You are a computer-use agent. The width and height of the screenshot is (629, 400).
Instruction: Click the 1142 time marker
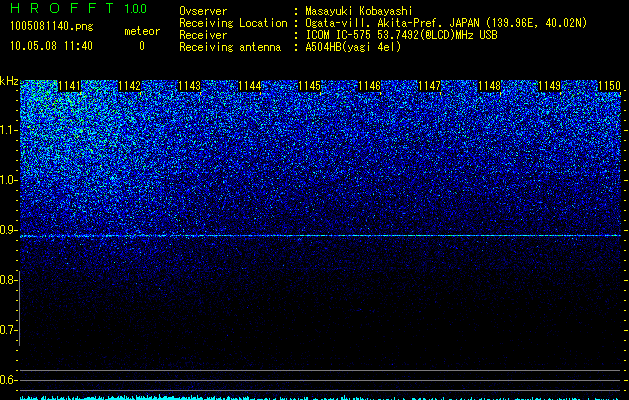[130, 86]
